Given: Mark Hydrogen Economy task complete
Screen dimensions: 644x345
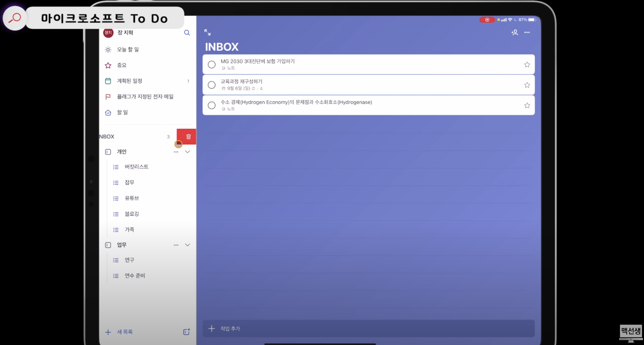Looking at the screenshot, I should tap(212, 105).
